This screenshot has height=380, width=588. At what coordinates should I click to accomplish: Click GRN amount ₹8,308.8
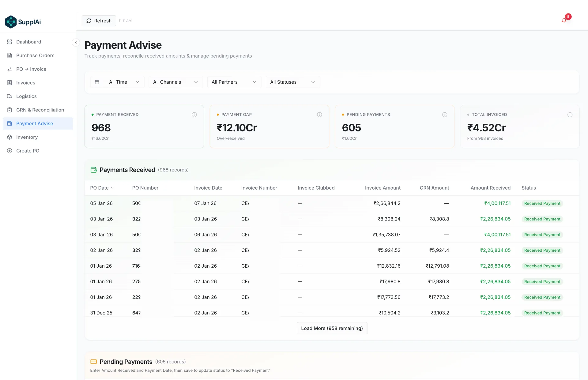coord(439,219)
